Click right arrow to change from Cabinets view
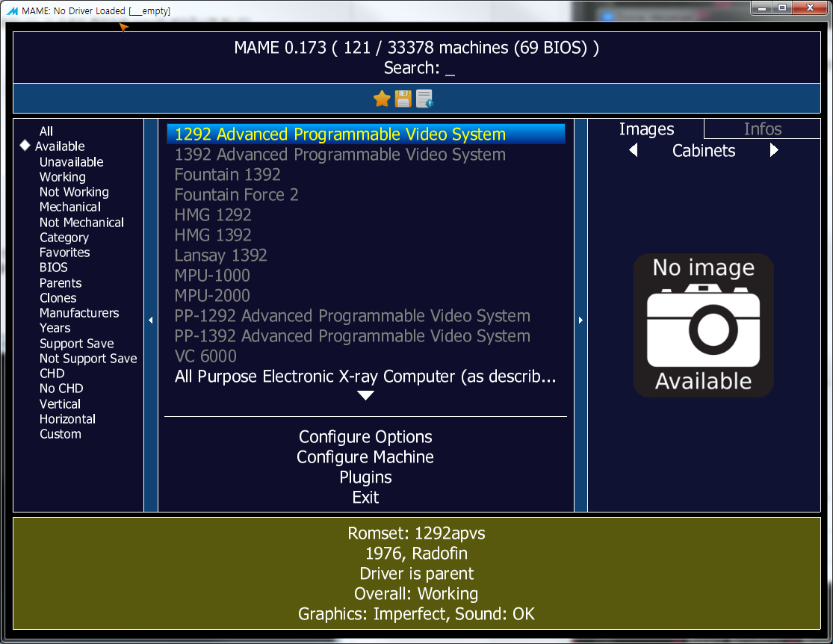 (774, 150)
